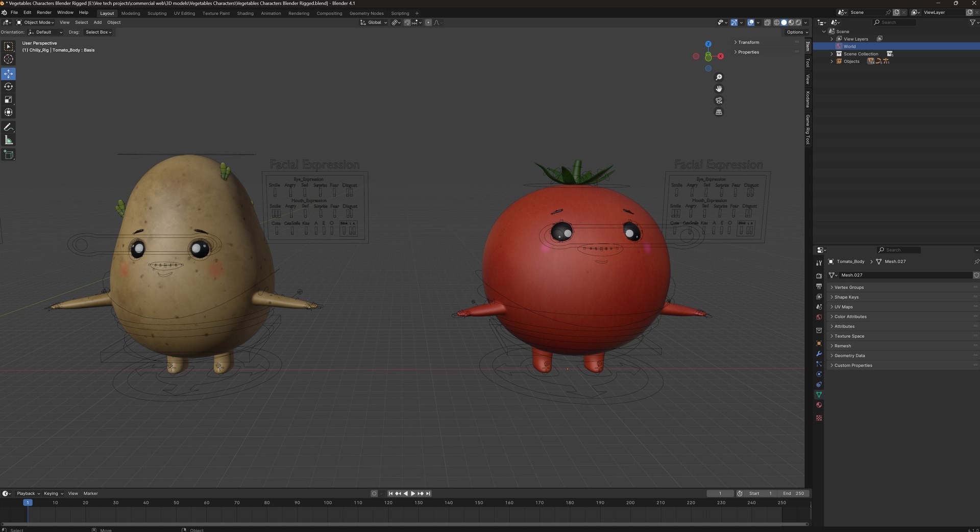Image resolution: width=980 pixels, height=532 pixels.
Task: Expand the Scene Collection in outliner
Action: point(831,54)
